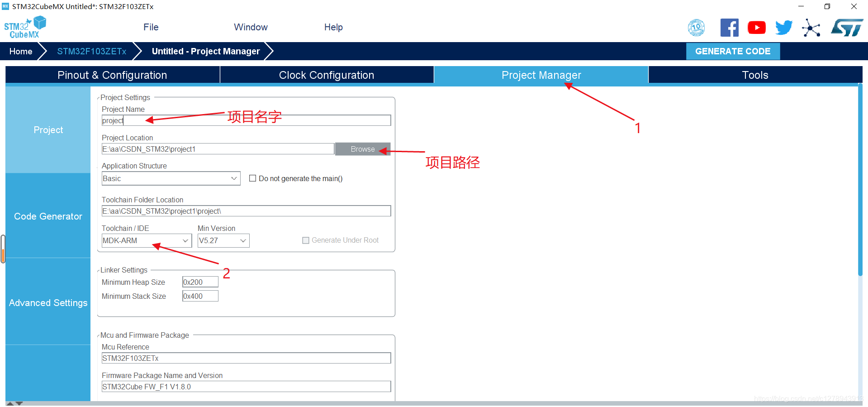Toggle 'Generate Under Root' checkbox

(x=306, y=240)
